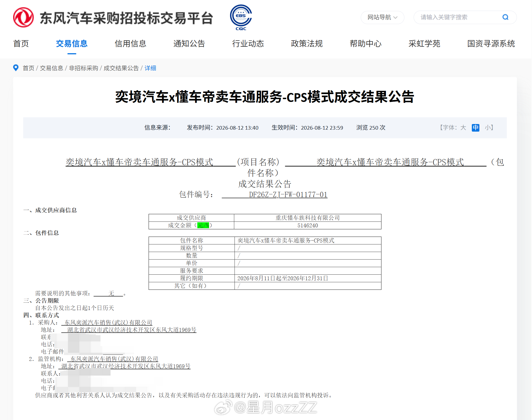
Task: Set font size to 大
Action: coord(463,128)
